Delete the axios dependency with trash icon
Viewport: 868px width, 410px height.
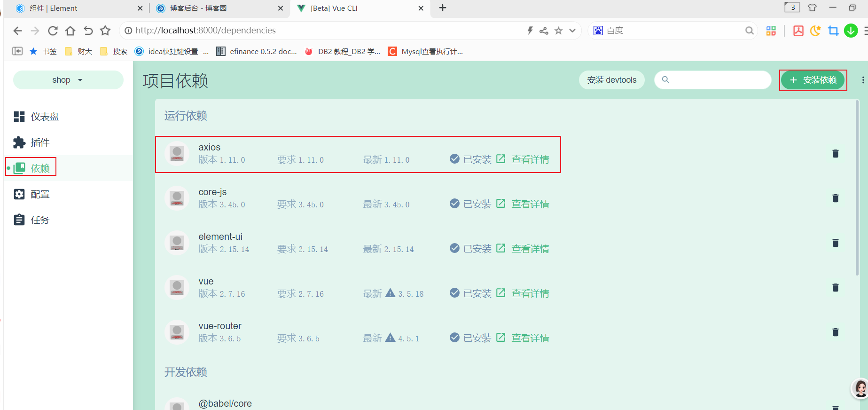835,154
